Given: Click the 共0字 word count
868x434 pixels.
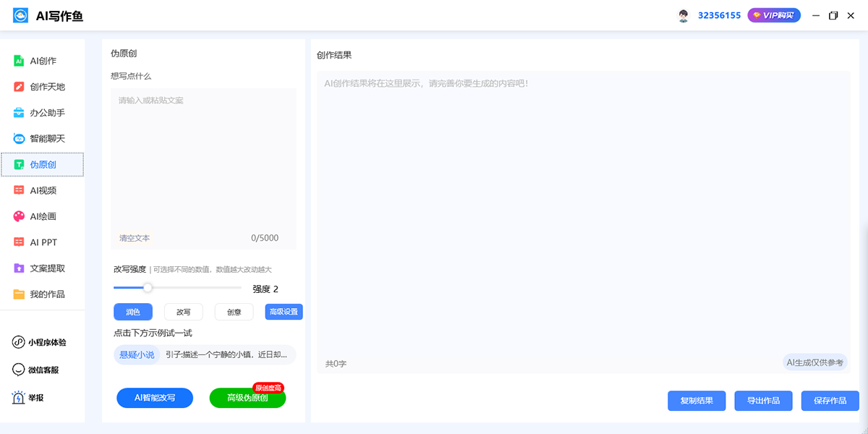Looking at the screenshot, I should [336, 363].
